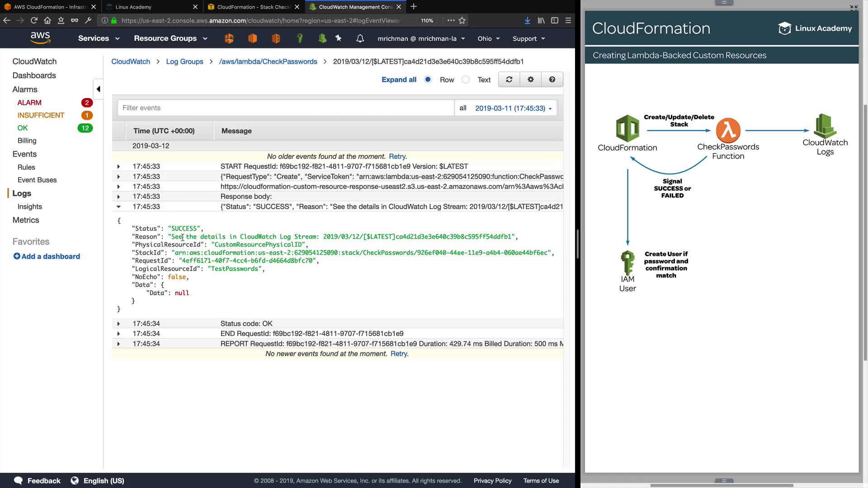
Task: Open the 2019-03-11 time range dropdown
Action: (513, 108)
